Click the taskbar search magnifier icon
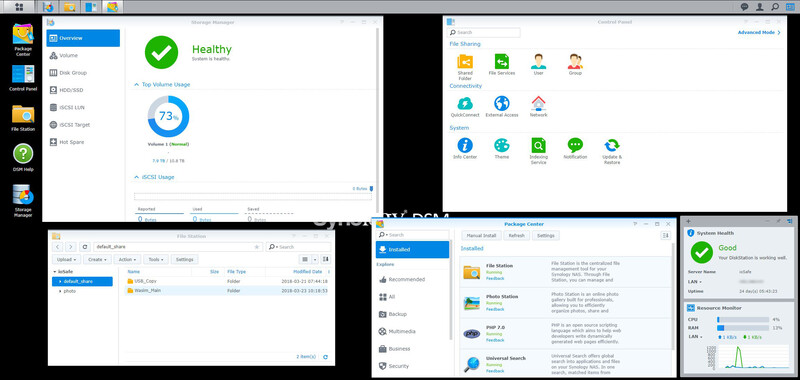 click(x=775, y=7)
